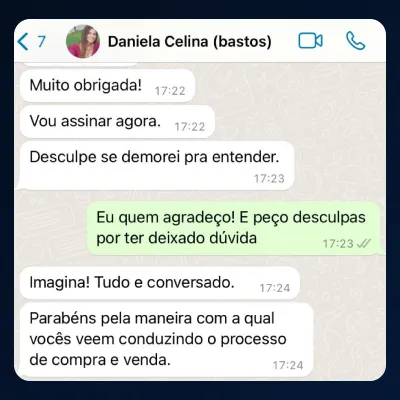Select the "Vou assinar agora." message
This screenshot has height=400, width=400.
point(117,122)
